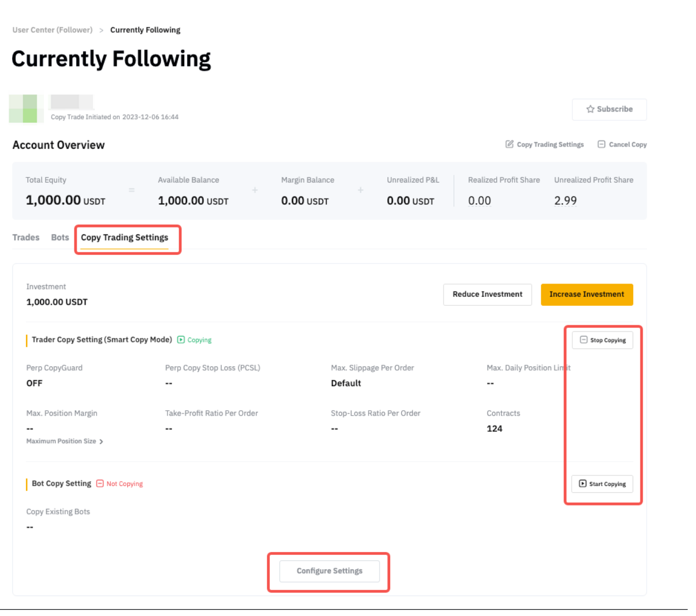This screenshot has height=616, width=696.
Task: Select the underlined Copy Trading Settings tab
Action: (124, 238)
